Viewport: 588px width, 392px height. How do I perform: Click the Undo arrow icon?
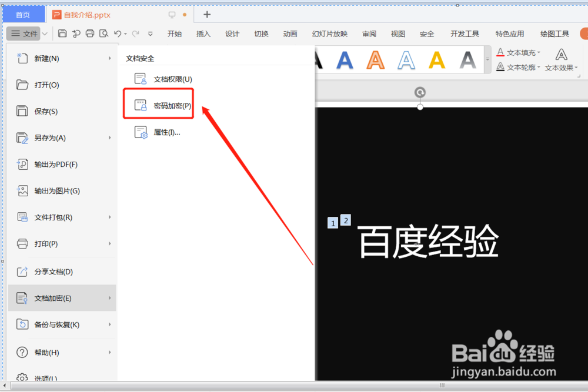click(118, 33)
